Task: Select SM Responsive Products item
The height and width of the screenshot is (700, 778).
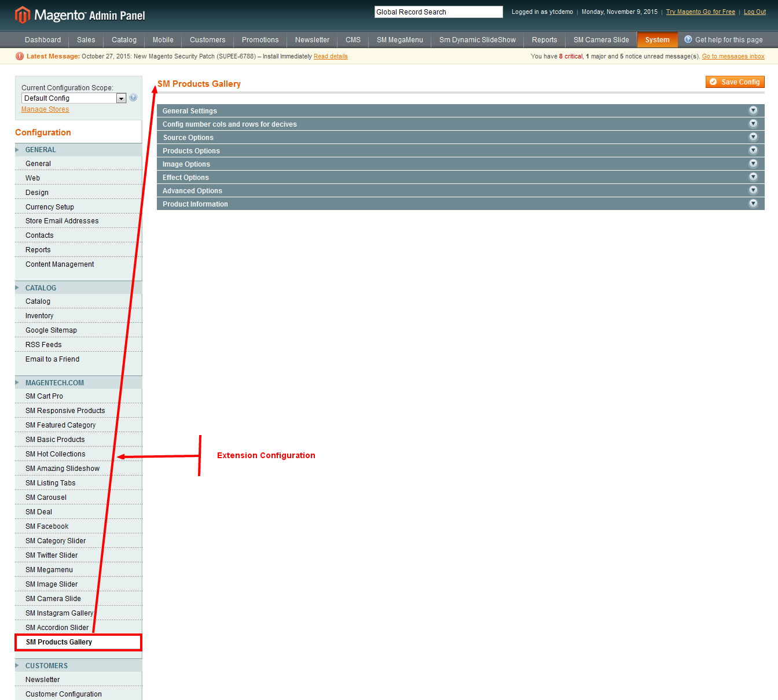Action: tap(78, 411)
